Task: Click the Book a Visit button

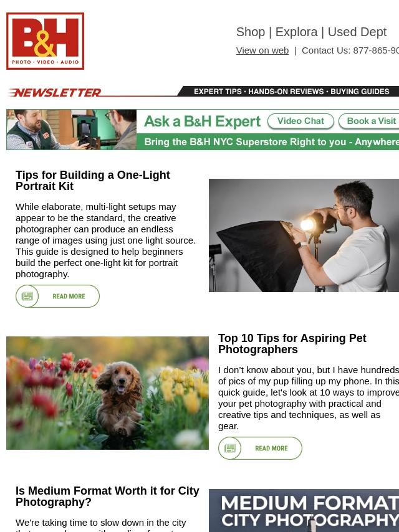Action: (x=369, y=121)
